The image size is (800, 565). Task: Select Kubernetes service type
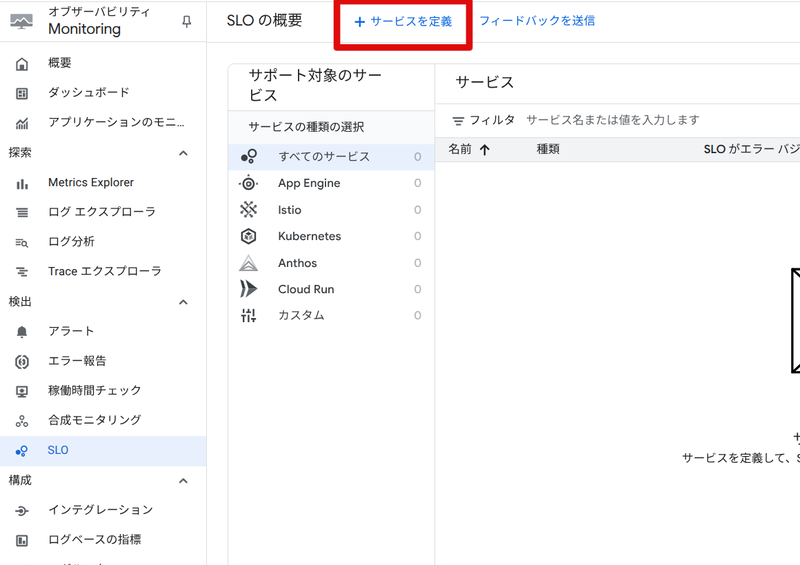[x=331, y=236]
